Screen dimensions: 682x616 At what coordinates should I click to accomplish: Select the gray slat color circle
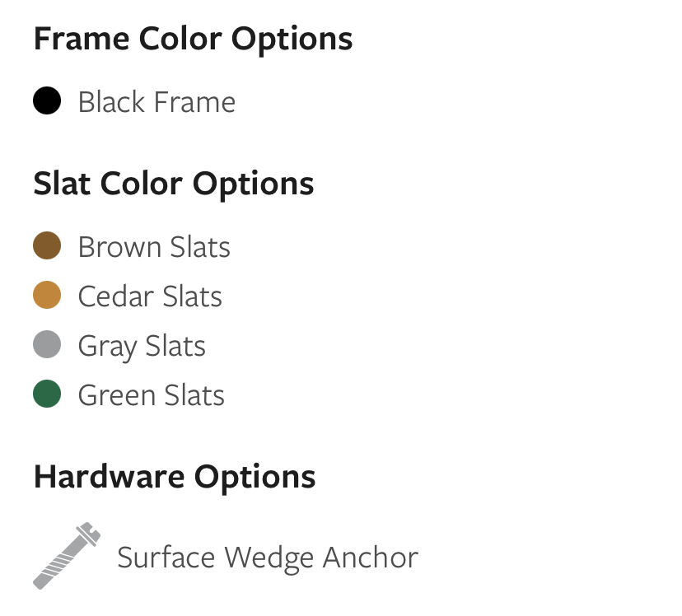click(x=47, y=344)
